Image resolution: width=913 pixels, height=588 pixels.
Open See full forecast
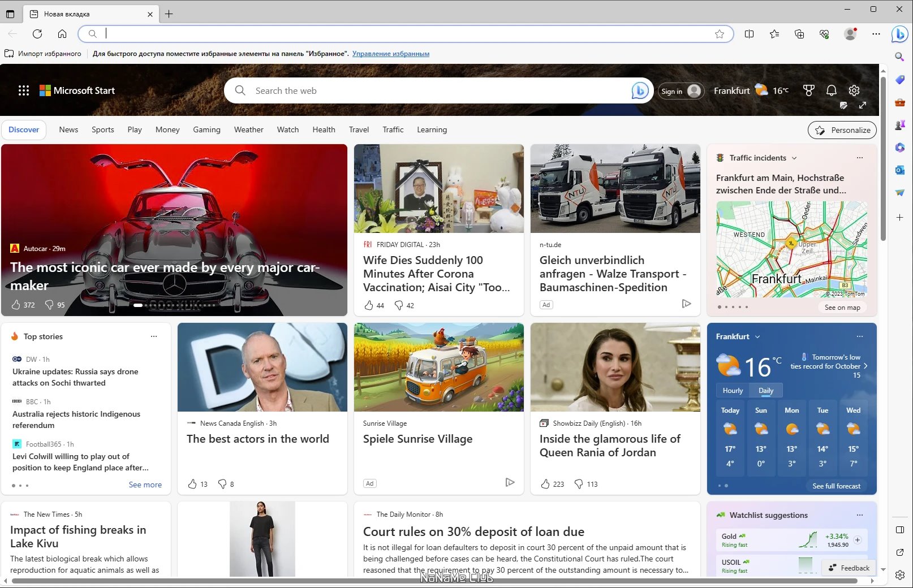[836, 486]
